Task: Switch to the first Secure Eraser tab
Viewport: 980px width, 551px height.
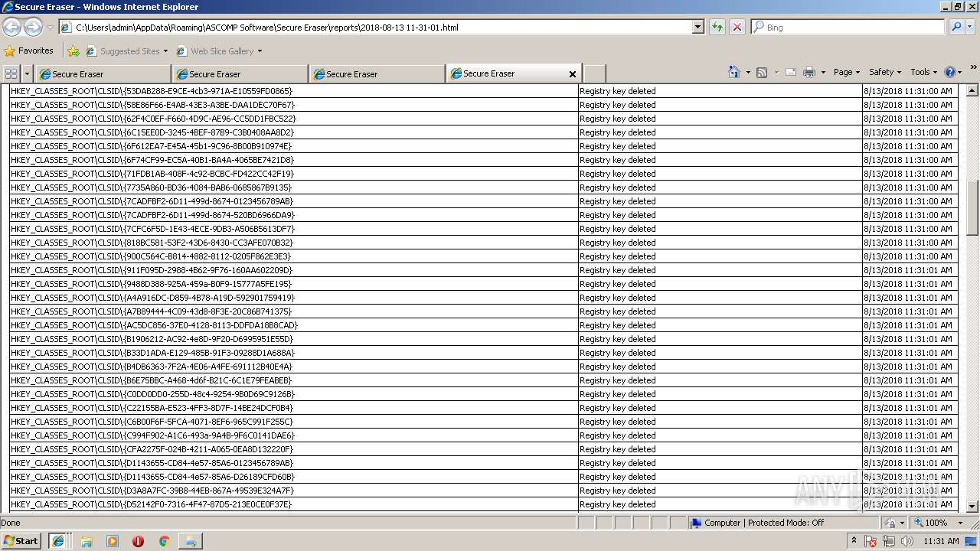Action: (103, 74)
